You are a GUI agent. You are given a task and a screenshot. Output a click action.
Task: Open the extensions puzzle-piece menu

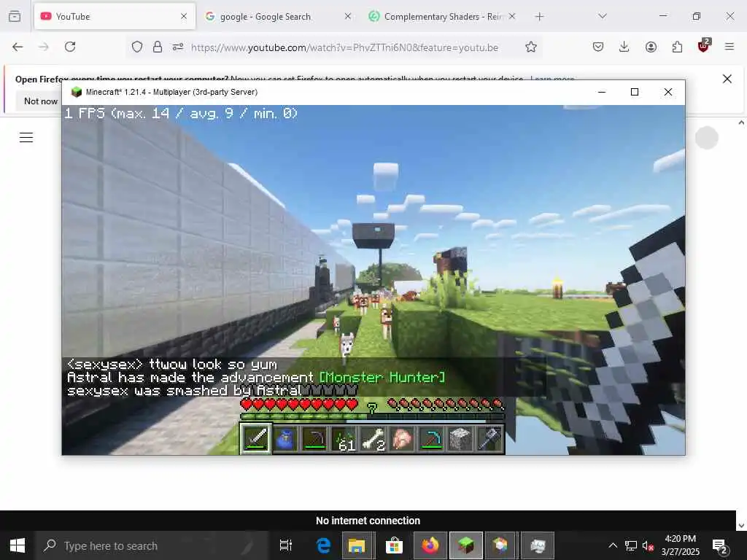click(677, 47)
